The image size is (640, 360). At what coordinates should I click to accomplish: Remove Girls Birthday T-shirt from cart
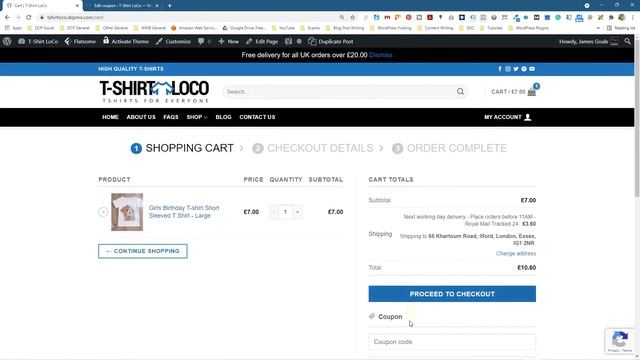(103, 212)
